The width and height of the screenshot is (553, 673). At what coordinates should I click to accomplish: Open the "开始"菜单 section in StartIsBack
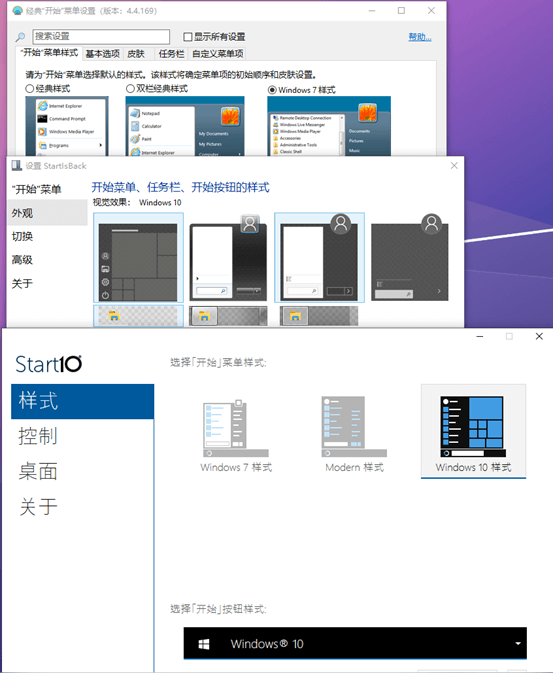click(47, 189)
